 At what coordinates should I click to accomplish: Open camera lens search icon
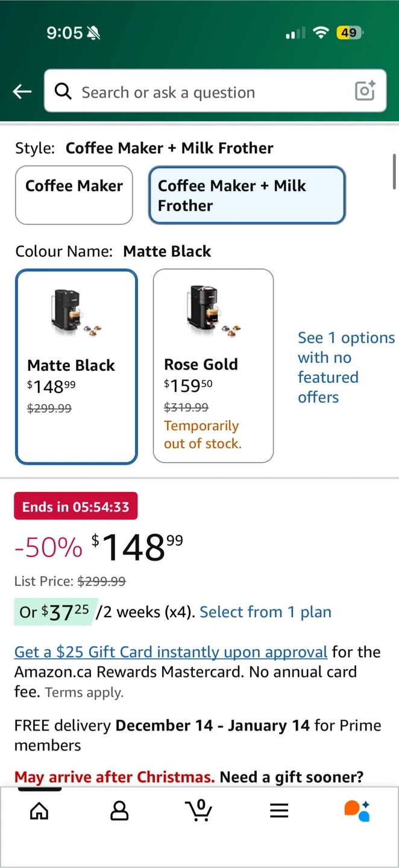click(x=365, y=91)
